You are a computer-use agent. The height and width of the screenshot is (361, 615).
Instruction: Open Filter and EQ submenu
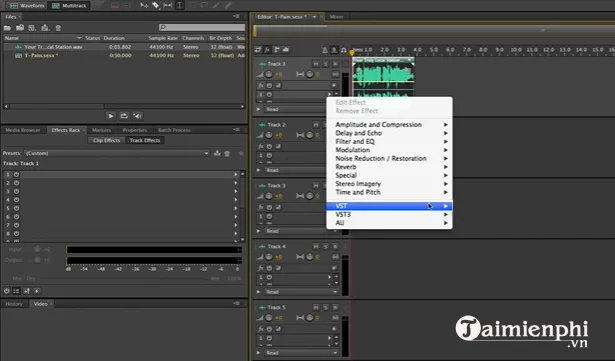[x=389, y=141]
